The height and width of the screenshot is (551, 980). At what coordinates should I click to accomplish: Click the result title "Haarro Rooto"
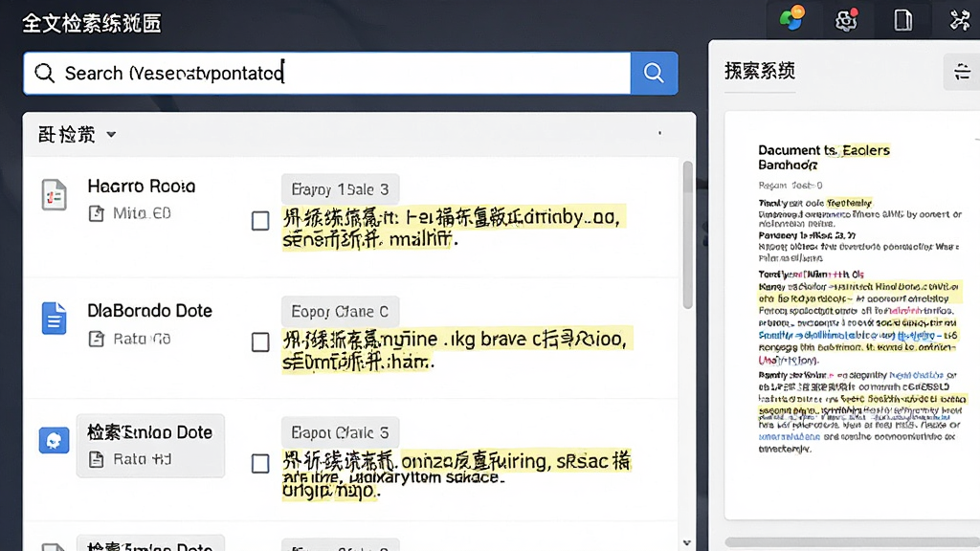click(142, 187)
